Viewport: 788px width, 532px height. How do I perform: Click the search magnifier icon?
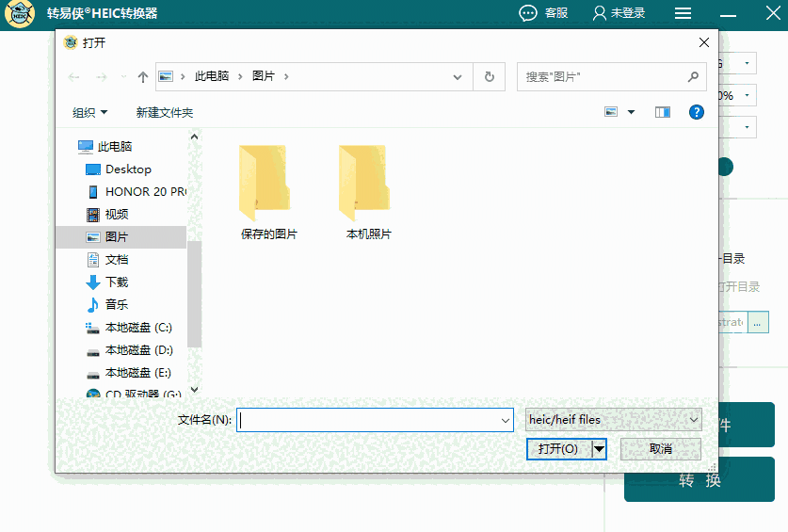pos(694,77)
